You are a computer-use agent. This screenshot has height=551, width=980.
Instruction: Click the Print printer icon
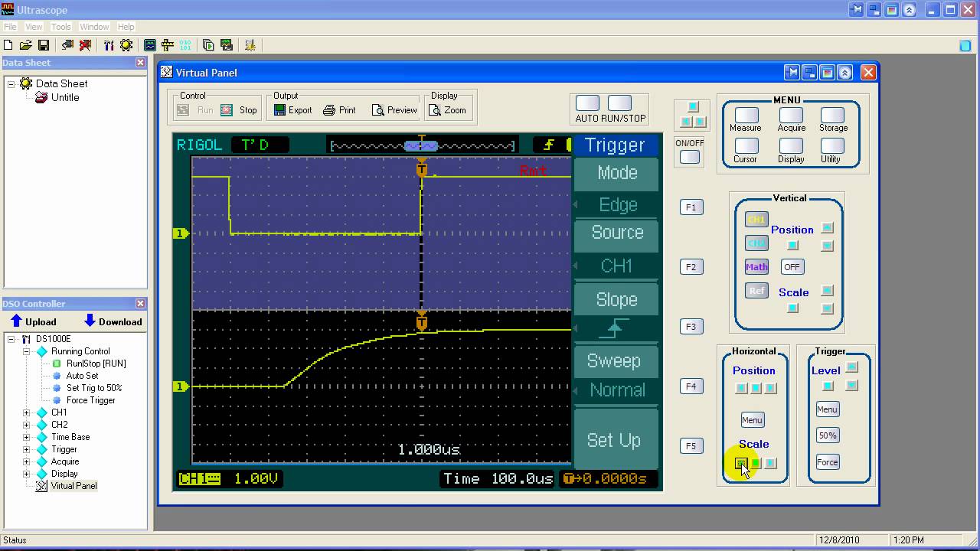pos(329,110)
